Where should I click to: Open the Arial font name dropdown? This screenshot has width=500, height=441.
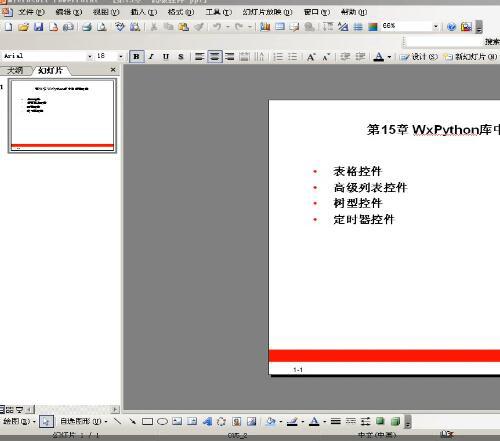coord(89,57)
